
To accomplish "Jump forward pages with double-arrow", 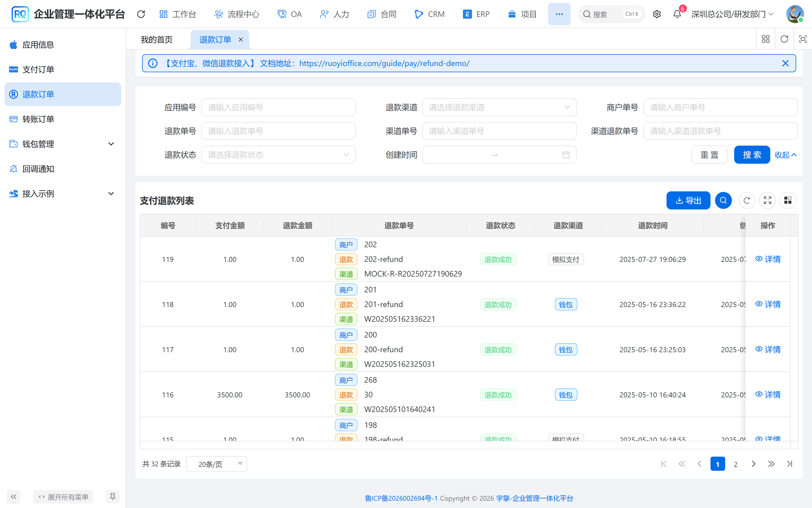I will [771, 464].
